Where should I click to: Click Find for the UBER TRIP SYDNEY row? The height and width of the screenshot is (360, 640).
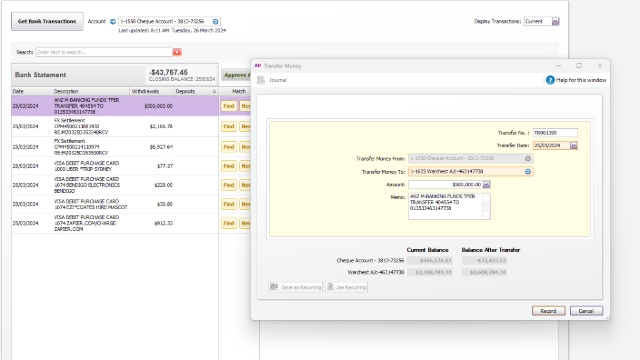(229, 166)
